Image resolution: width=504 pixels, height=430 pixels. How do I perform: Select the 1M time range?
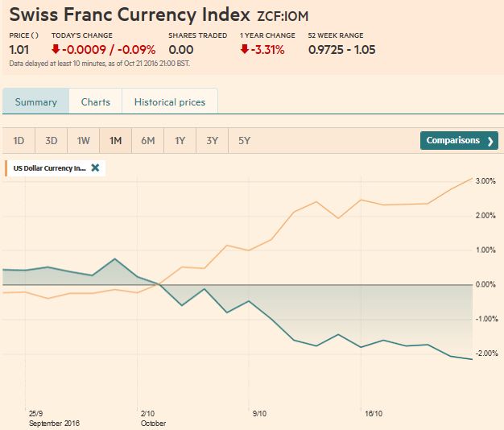coord(115,141)
